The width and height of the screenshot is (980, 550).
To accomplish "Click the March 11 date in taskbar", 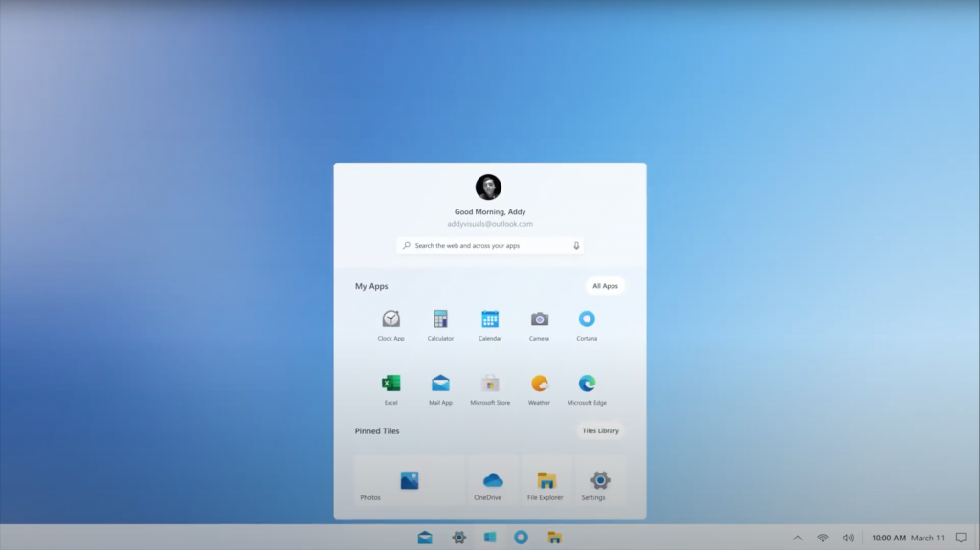I will tap(927, 538).
